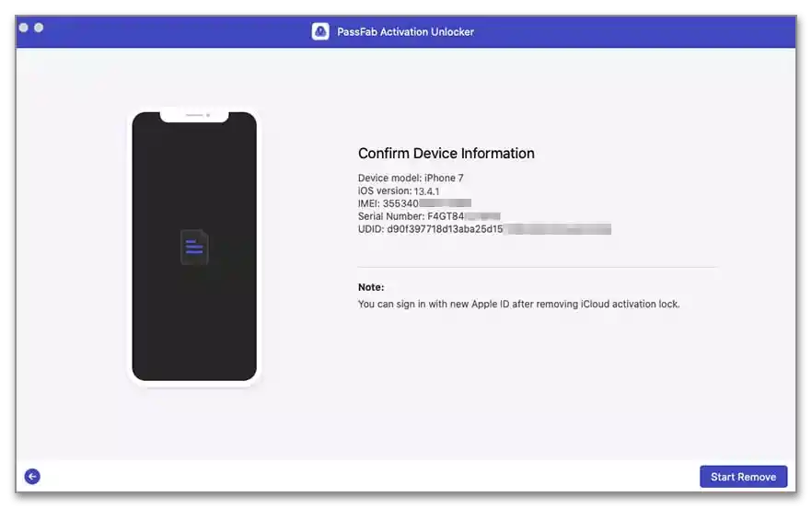Select the IMEI 355340 line

tap(414, 203)
